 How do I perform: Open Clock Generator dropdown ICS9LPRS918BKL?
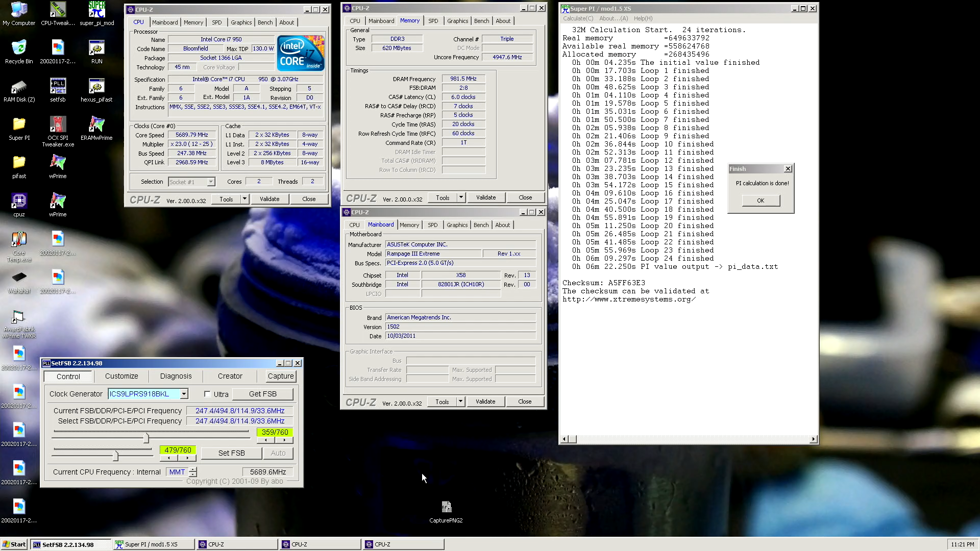click(x=184, y=394)
